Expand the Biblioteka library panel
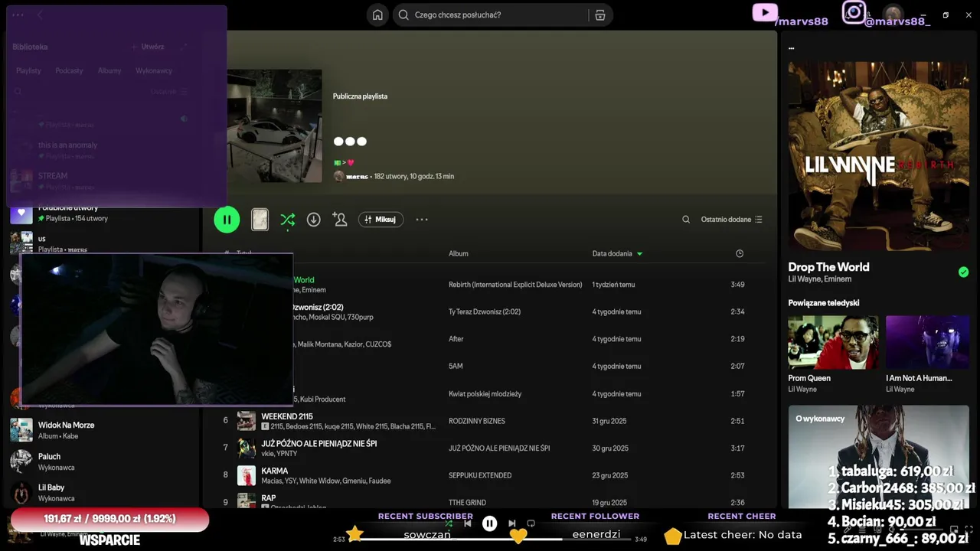 coord(184,47)
